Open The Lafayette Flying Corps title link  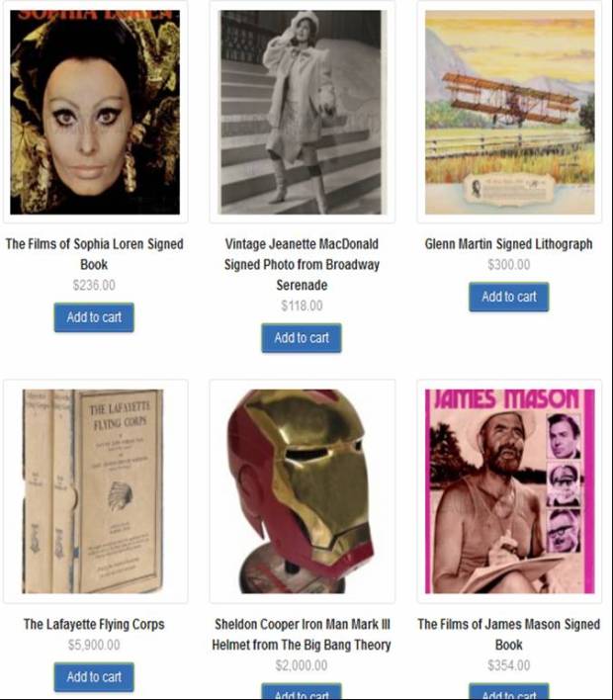94,624
